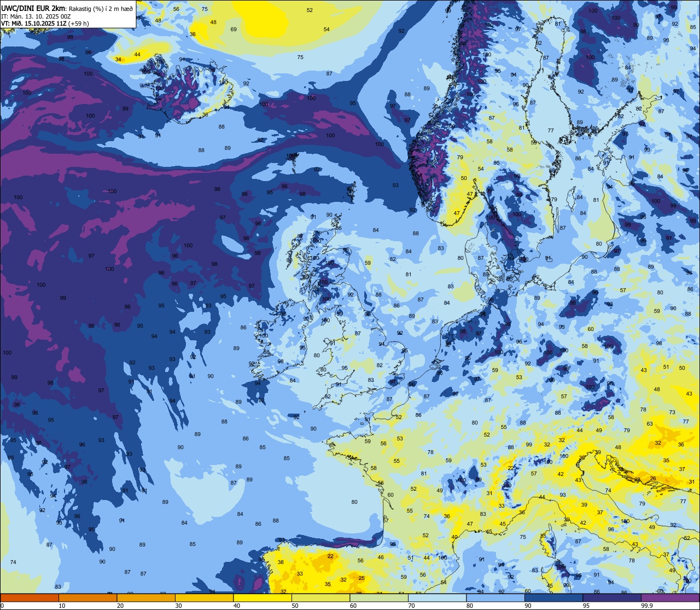This screenshot has width=700, height=610.
Task: Pick the 40–50 bright yellow legend swatch
Action: 262,597
